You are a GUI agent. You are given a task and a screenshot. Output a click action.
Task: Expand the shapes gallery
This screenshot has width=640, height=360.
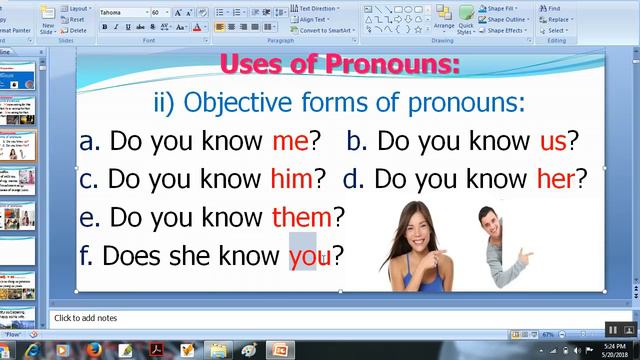428,29
